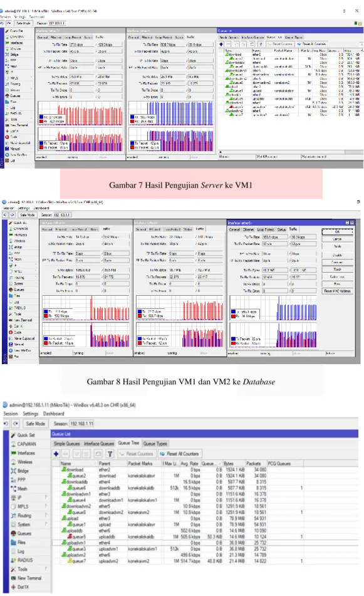The height and width of the screenshot is (596, 364).
Task: Toggle Safe Mode in Gambar 8 WinBox window
Action: point(28,215)
